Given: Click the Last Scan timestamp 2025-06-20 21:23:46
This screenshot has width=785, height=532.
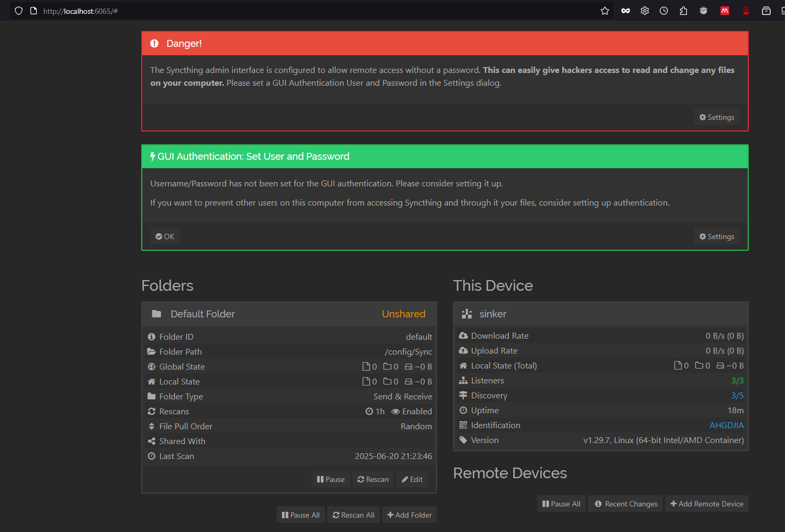Looking at the screenshot, I should pos(393,456).
